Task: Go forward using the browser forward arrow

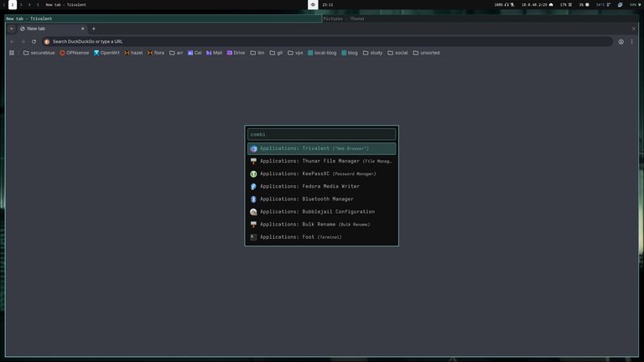Action: 23,41
